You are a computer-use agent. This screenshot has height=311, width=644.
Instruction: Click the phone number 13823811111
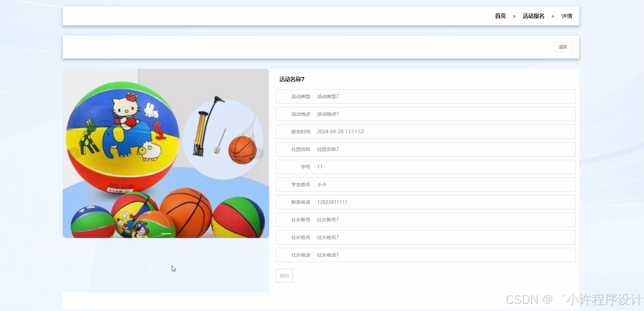point(332,202)
